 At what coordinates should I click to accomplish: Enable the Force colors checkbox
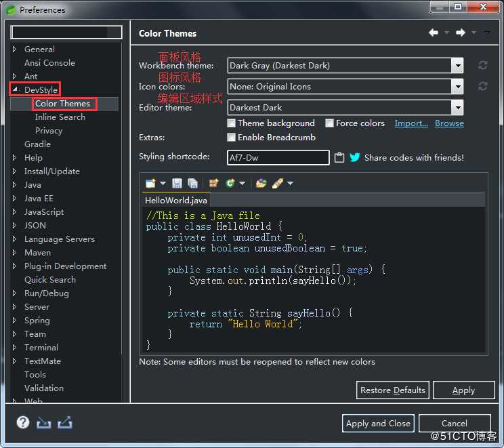point(329,123)
